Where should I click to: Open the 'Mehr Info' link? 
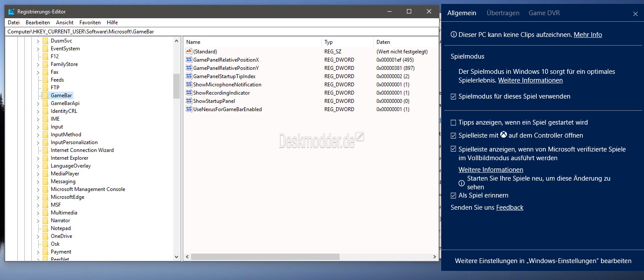click(x=588, y=35)
